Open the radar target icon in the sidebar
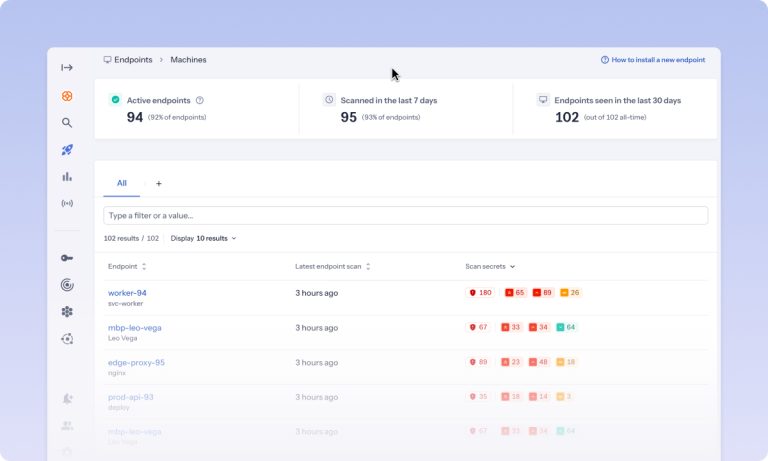Screen dimensions: 768x461 [x=67, y=285]
